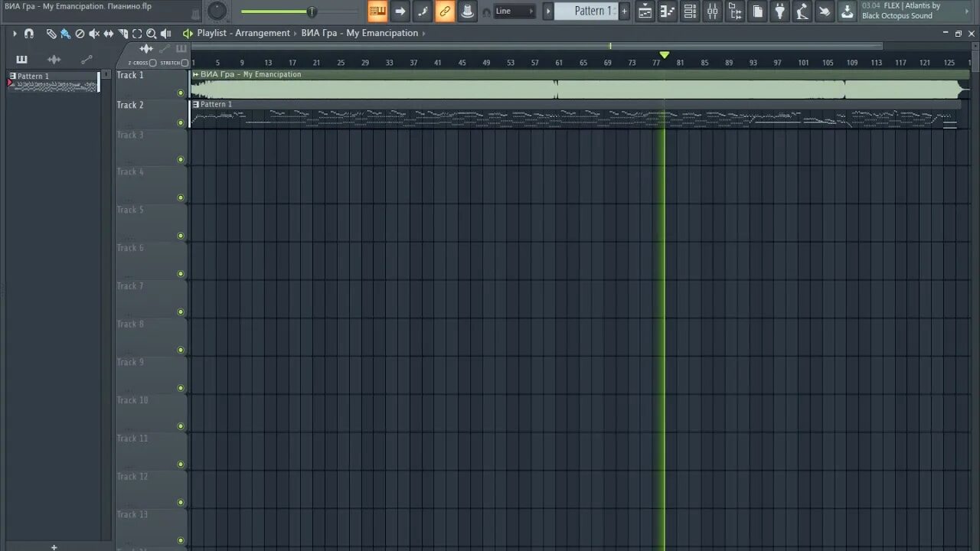Open ВИА Гра audio clip menu icon
The image size is (980, 551).
point(195,74)
